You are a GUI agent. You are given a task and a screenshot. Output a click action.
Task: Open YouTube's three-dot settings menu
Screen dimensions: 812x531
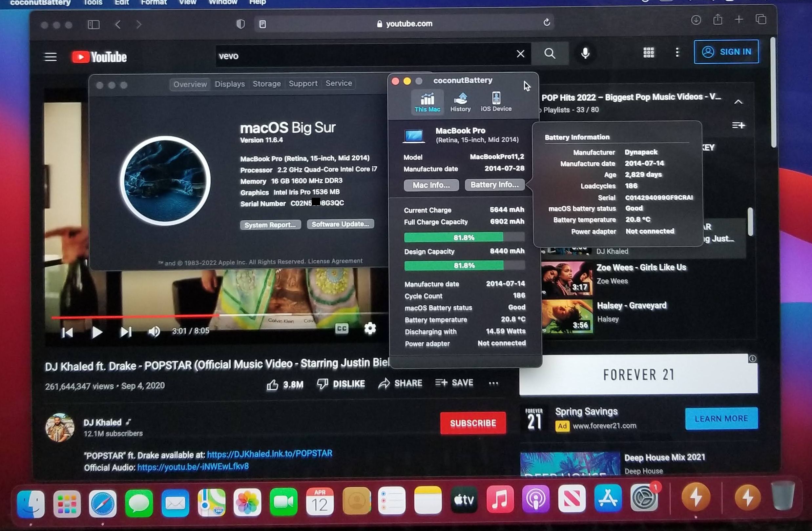point(677,52)
